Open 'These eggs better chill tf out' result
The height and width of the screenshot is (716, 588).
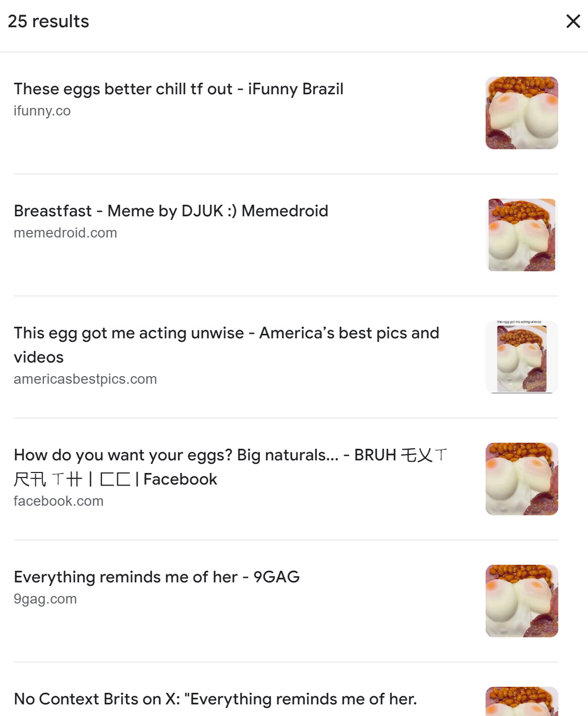tap(179, 89)
